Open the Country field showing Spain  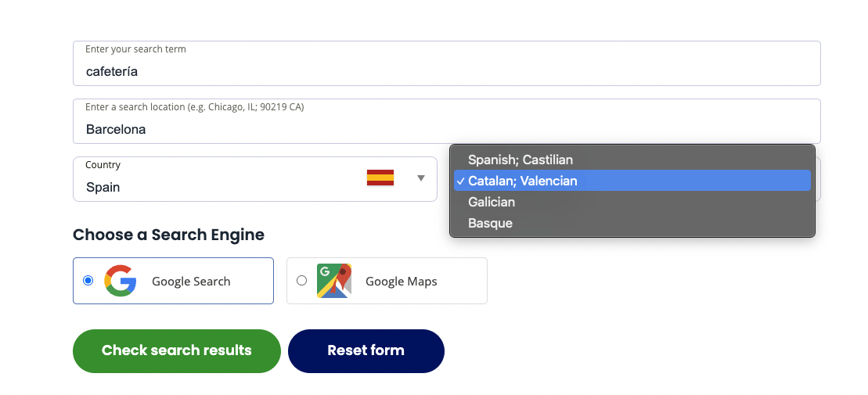point(254,179)
